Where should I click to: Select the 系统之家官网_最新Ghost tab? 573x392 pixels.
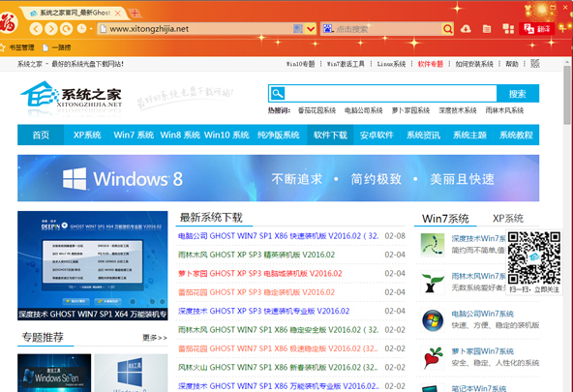[75, 14]
